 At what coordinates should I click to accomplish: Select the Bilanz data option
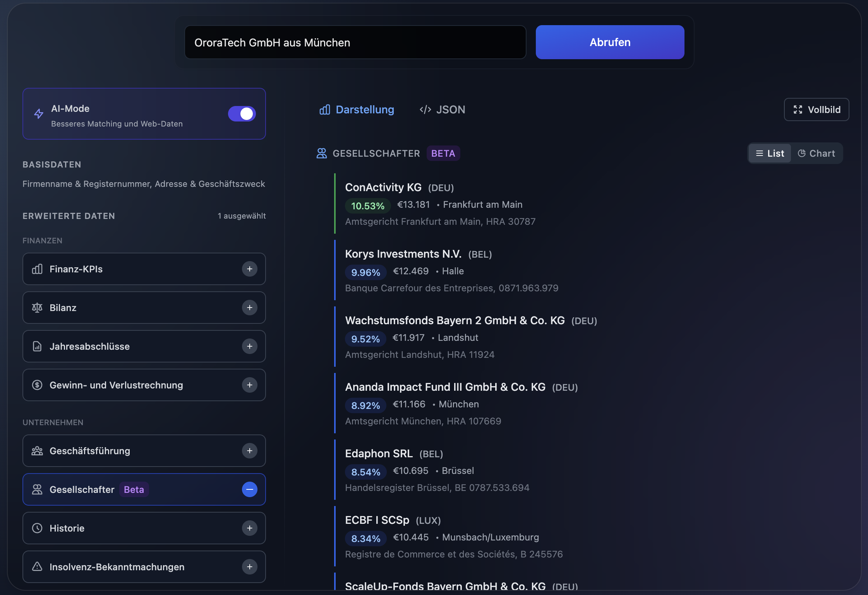144,308
